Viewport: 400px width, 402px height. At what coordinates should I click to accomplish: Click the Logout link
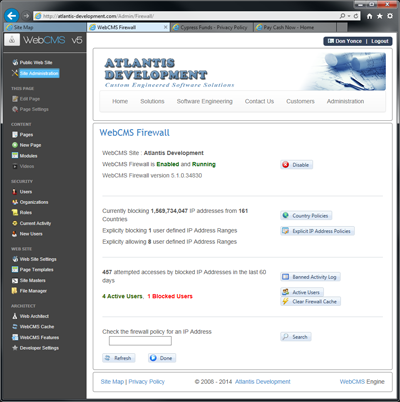pos(380,41)
